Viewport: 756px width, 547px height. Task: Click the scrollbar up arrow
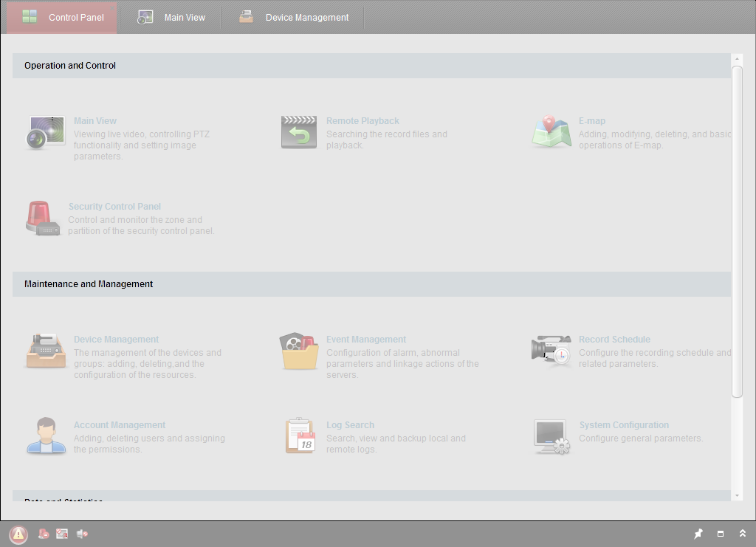(x=737, y=59)
